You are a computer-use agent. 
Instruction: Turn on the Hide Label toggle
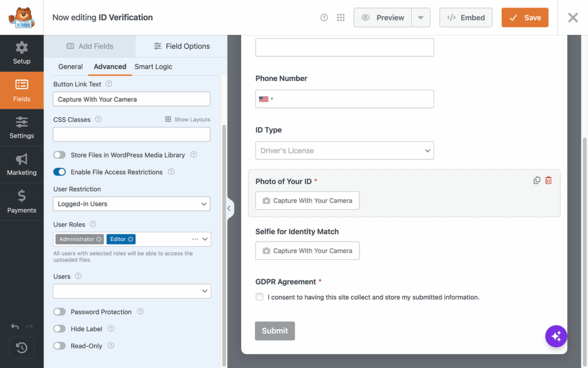coord(59,328)
